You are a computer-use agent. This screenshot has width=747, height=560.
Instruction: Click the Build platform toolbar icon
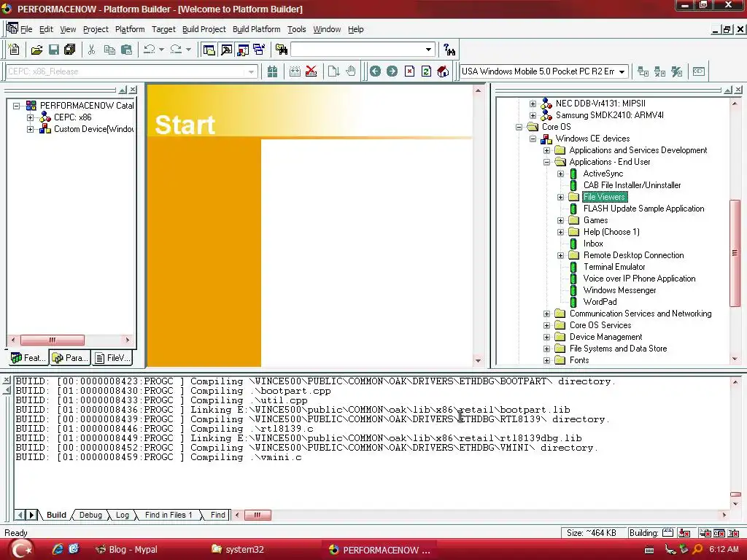click(295, 71)
